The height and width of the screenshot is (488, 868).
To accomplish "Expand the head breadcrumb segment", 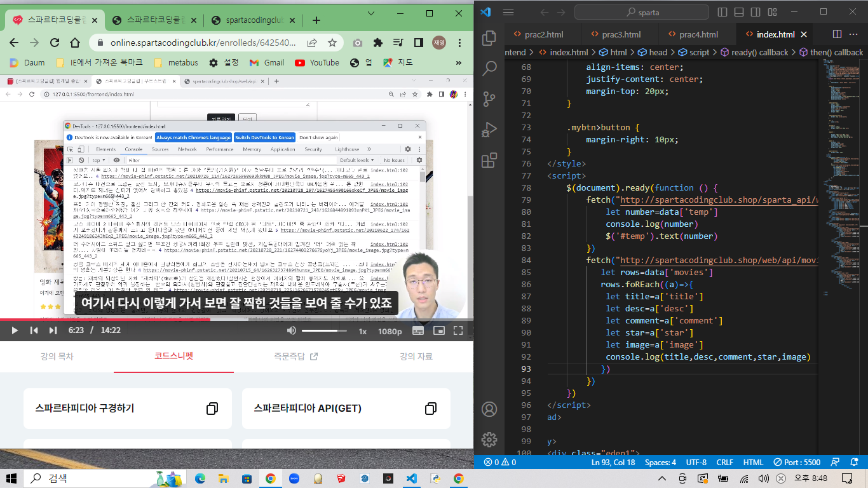I will click(x=653, y=53).
